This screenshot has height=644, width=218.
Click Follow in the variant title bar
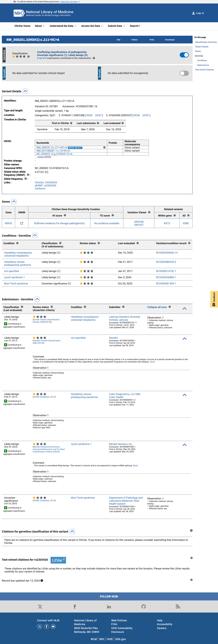click(134, 40)
